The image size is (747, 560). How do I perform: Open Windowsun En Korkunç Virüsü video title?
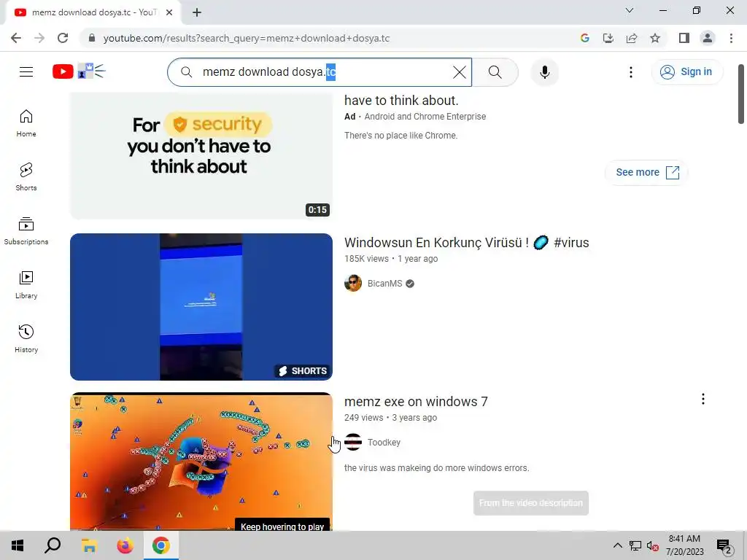[466, 242]
